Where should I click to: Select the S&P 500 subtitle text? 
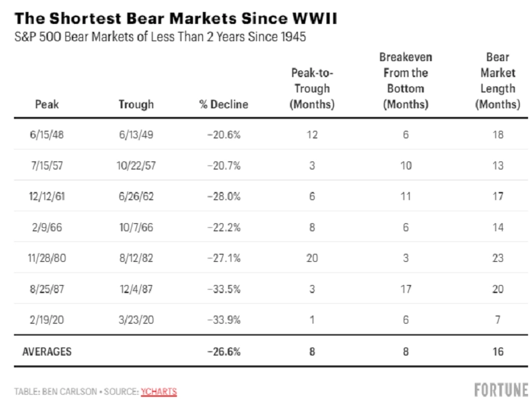pos(160,37)
